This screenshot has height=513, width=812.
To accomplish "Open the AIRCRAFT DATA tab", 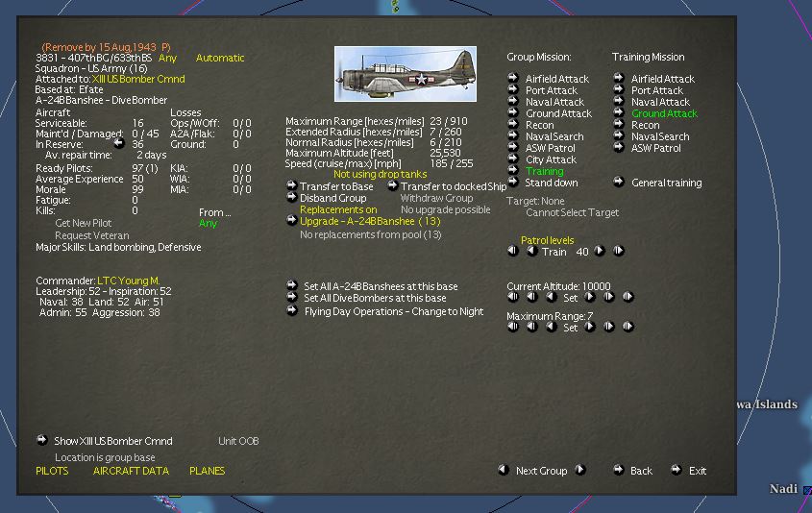I will [x=131, y=471].
